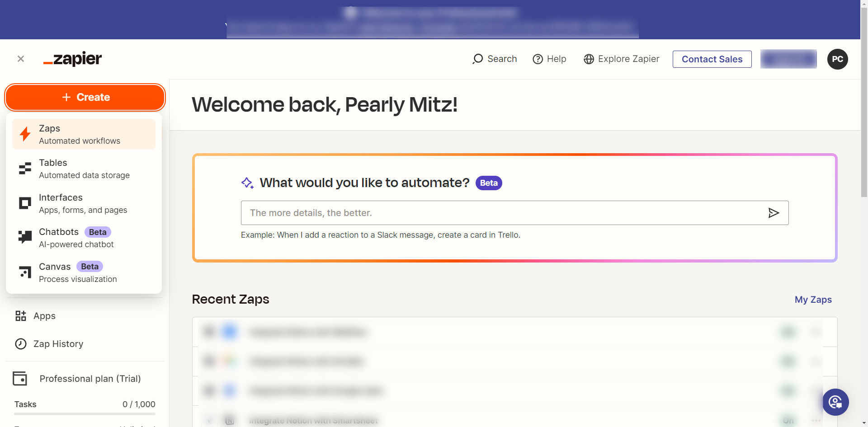Image resolution: width=868 pixels, height=427 pixels.
Task: Click the Contact Sales button
Action: point(712,59)
